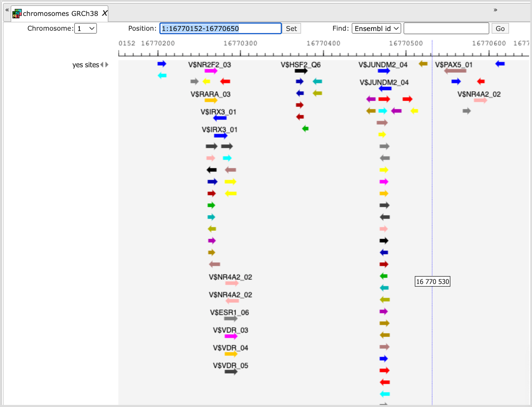The height and width of the screenshot is (407, 532).
Task: Select the V$HSF2_Q6 black arrow site
Action: coord(301,71)
